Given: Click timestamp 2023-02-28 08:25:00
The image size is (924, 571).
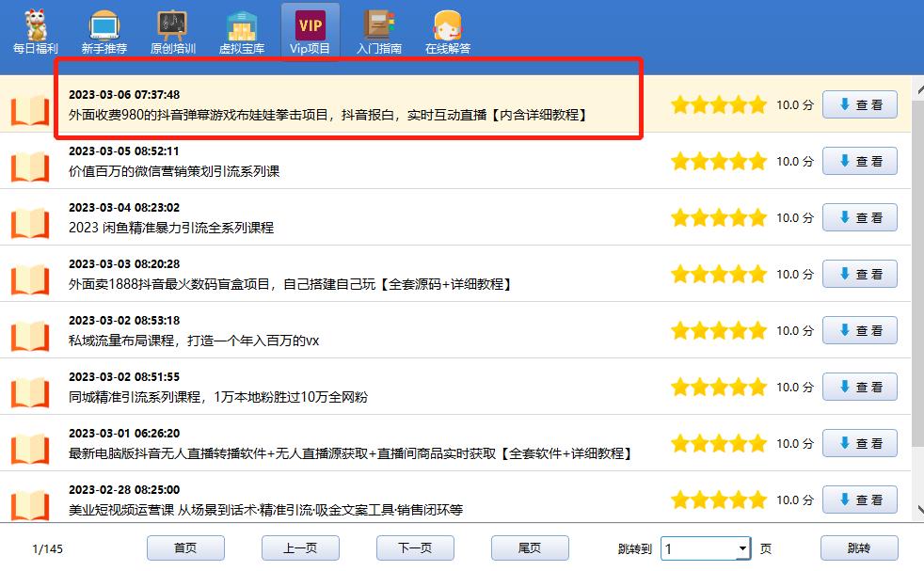Looking at the screenshot, I should (124, 490).
